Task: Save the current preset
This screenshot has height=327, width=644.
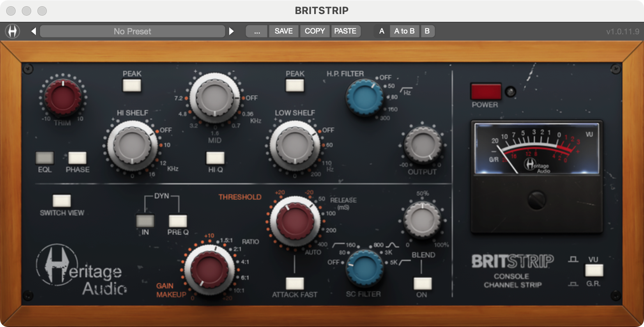Action: 283,31
